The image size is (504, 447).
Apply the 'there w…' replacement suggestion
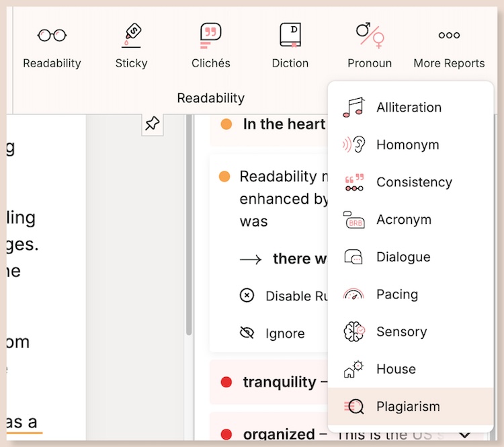pos(300,259)
